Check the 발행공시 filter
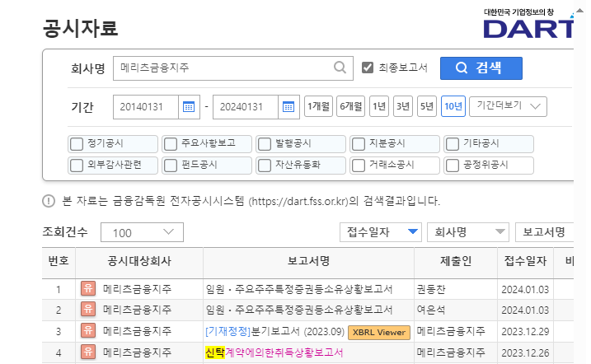Screen dimensions: 591x364 (265, 144)
